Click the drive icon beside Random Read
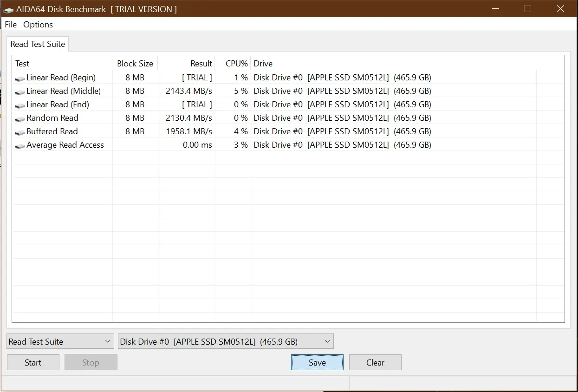The height and width of the screenshot is (392, 578). [x=20, y=119]
